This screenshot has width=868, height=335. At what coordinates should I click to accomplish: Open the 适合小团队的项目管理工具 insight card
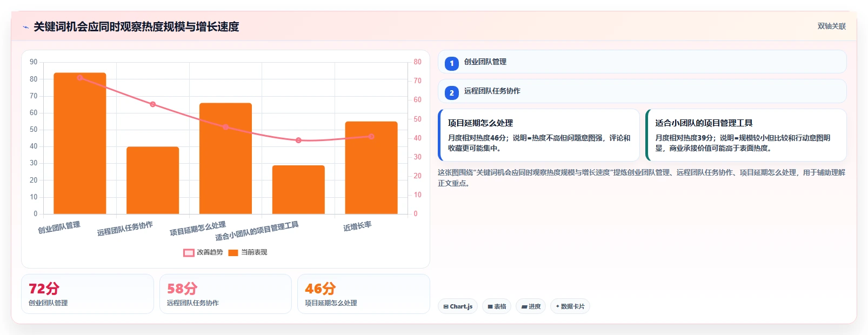(746, 135)
